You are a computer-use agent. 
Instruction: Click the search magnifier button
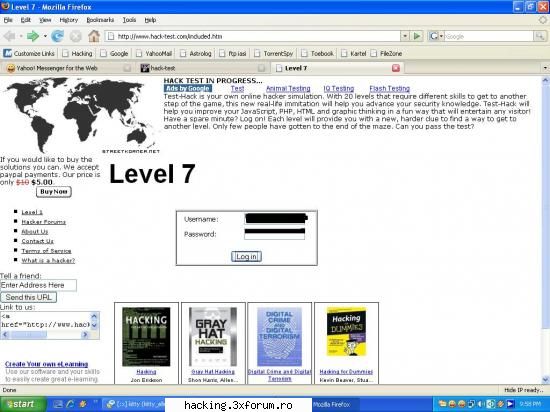(x=539, y=36)
